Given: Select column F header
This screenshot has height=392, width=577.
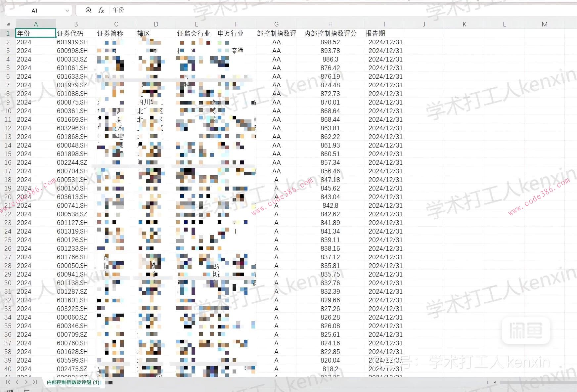Looking at the screenshot, I should [236, 24].
